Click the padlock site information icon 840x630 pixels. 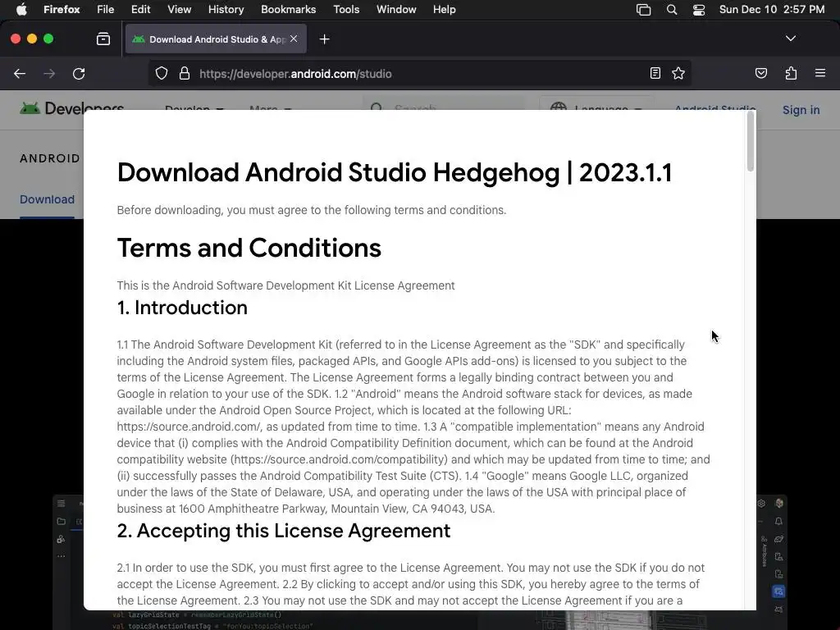point(185,73)
